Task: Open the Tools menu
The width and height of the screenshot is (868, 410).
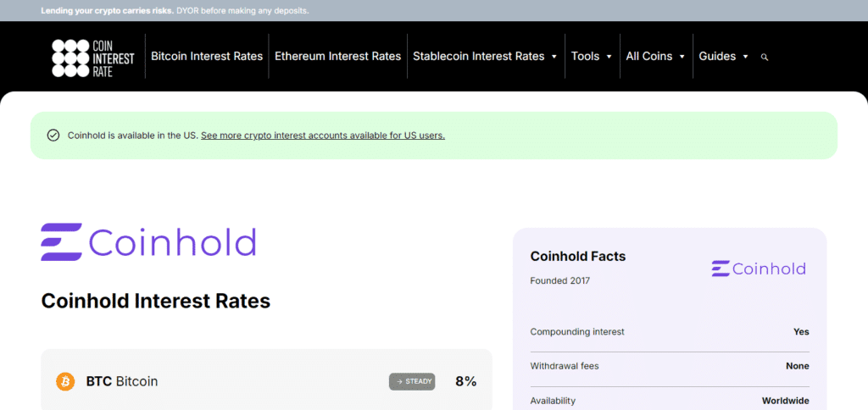Action: pos(586,57)
